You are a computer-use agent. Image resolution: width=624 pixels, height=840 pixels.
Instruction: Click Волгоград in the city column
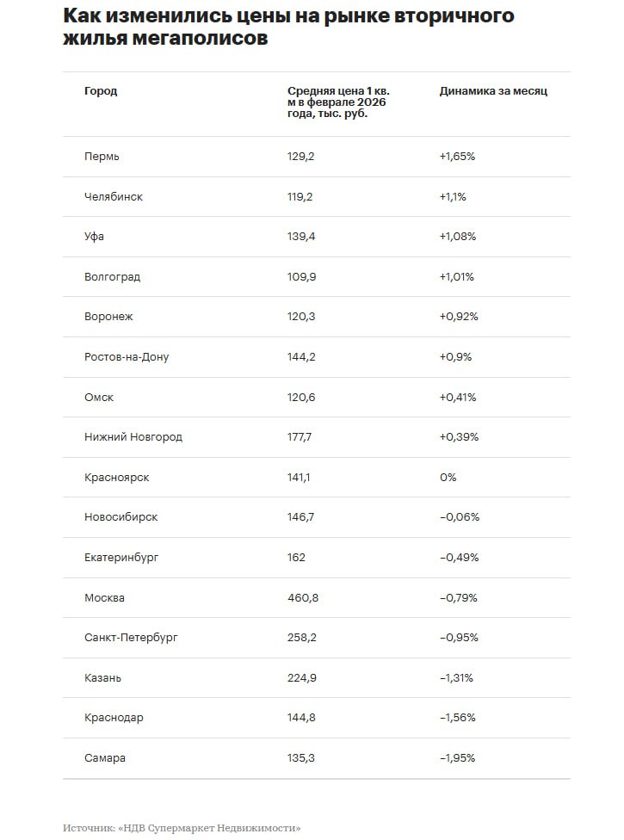click(112, 277)
